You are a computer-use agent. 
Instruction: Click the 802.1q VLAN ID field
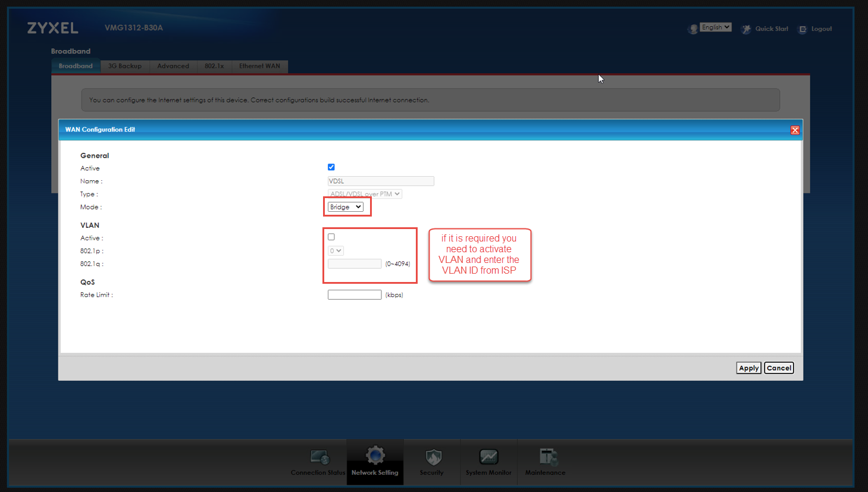click(355, 264)
